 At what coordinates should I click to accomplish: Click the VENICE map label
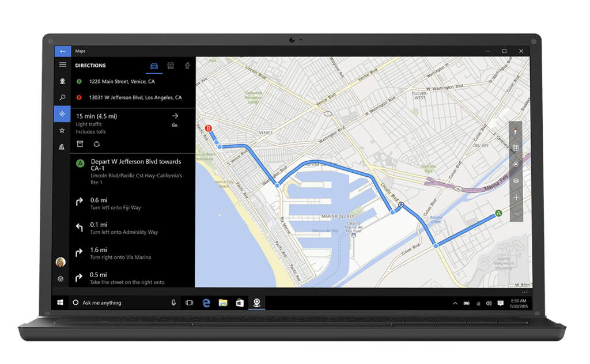point(266,132)
